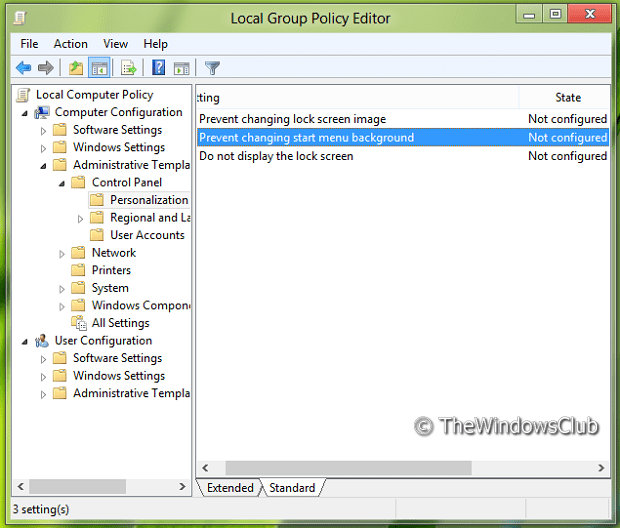Click right arrow of tree pane scrollbar
This screenshot has width=620, height=528.
(x=182, y=486)
